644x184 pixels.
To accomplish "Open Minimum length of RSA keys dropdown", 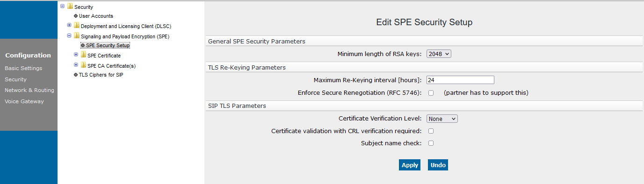I will point(439,54).
